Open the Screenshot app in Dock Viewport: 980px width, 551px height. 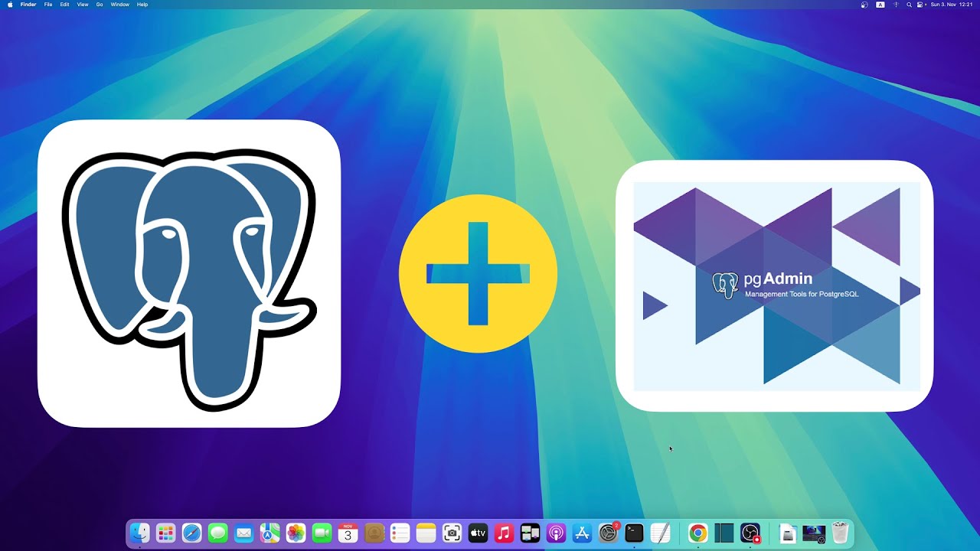click(452, 533)
